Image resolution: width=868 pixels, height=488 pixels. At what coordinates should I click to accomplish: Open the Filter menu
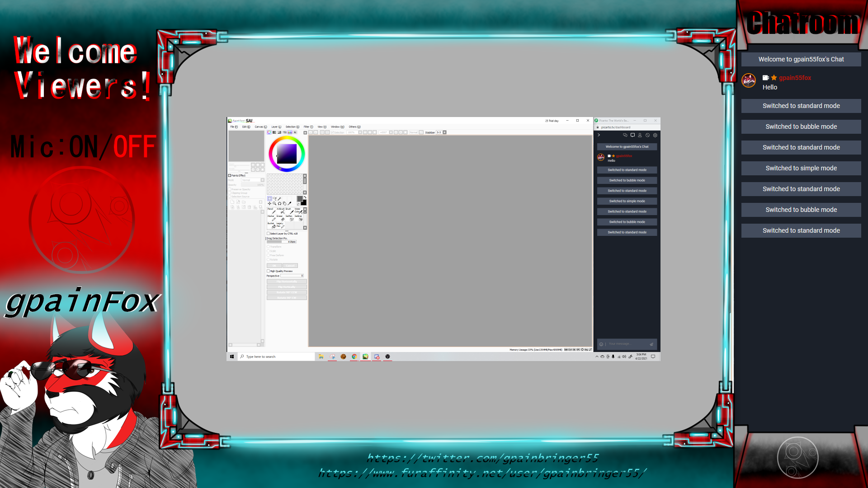(307, 127)
